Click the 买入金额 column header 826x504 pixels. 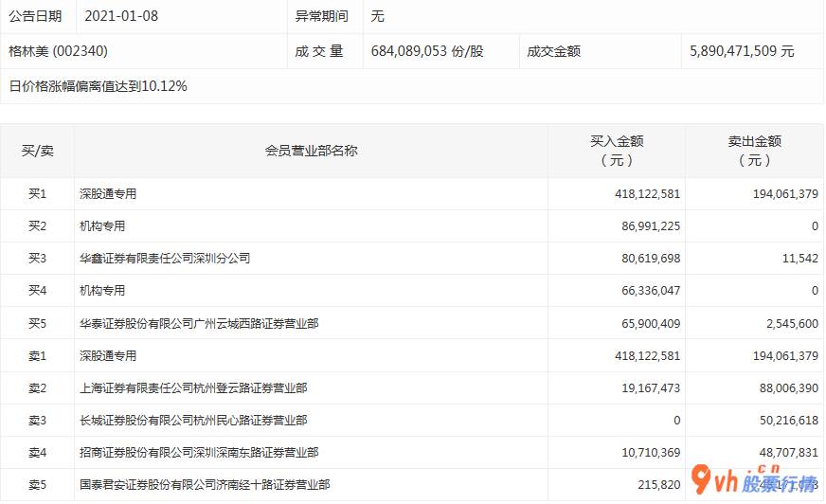tap(617, 151)
